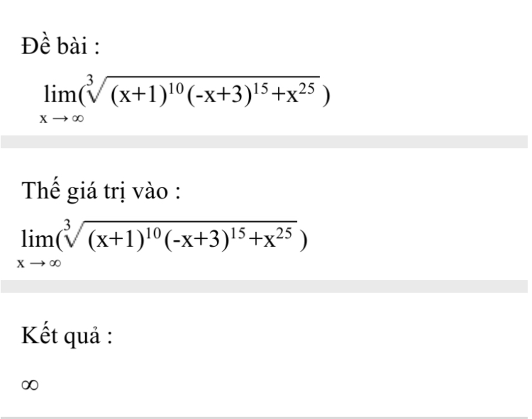Click the (-x+3) term in second formula

pos(197,239)
